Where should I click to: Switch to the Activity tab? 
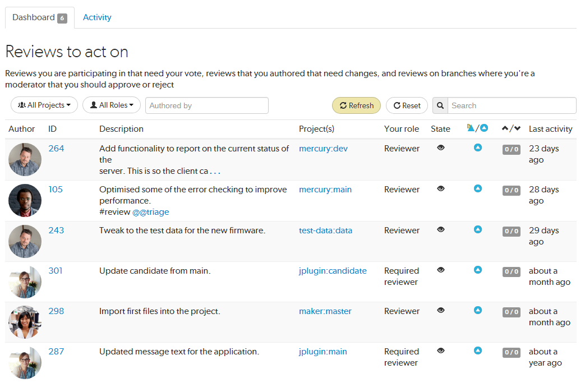pos(97,17)
